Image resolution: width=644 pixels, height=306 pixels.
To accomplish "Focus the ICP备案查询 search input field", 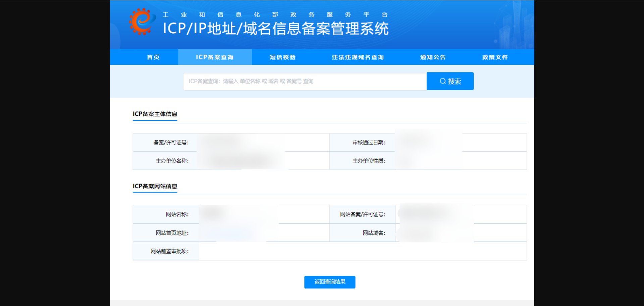I will (x=305, y=81).
